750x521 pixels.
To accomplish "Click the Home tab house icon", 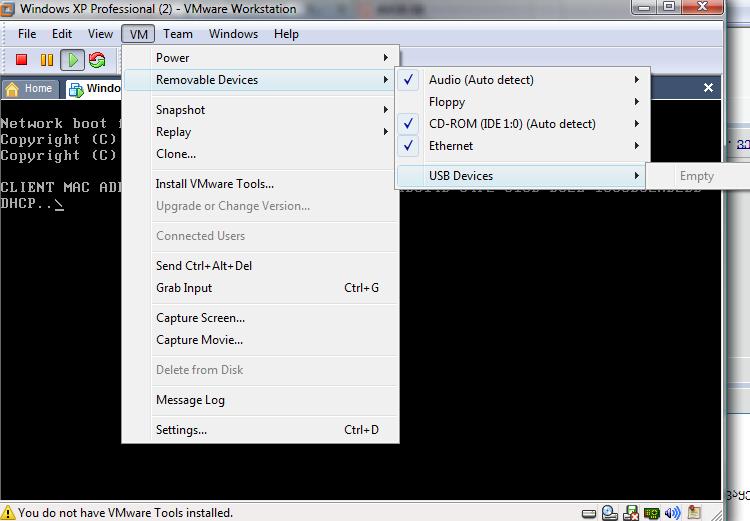I will point(12,89).
